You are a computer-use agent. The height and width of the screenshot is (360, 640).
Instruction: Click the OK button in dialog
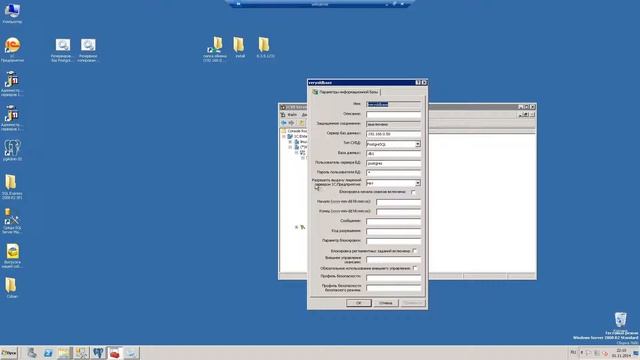click(359, 303)
